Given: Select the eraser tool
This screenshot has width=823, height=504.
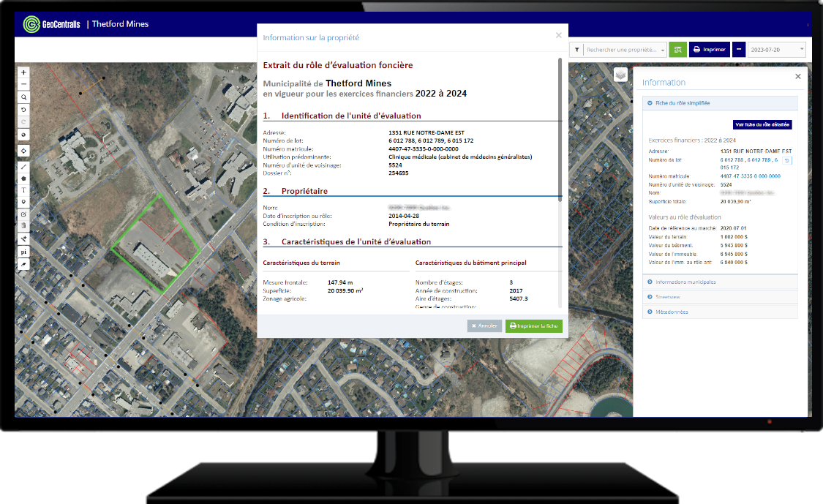Looking at the screenshot, I should [x=23, y=264].
